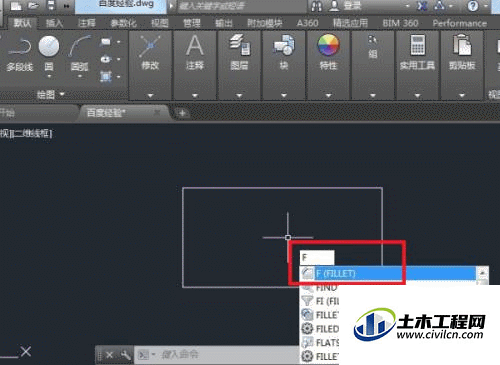500x365 pixels.
Task: Open the Block (块) panel icon
Action: (284, 52)
